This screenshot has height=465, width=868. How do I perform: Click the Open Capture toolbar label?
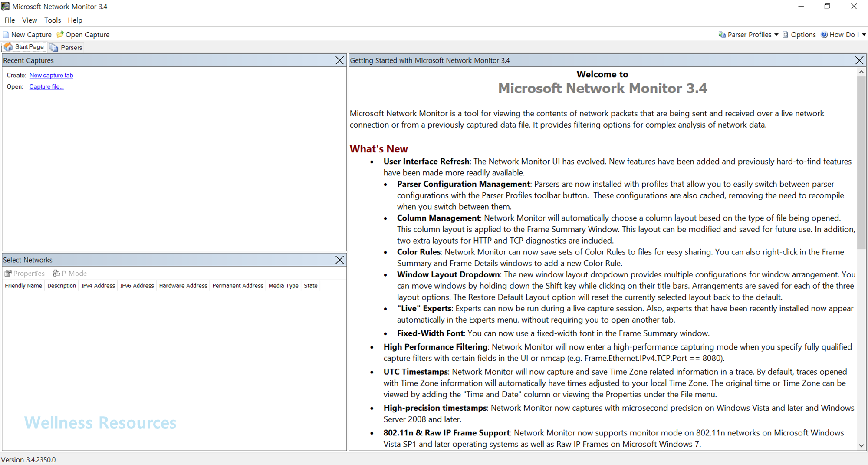coord(87,35)
